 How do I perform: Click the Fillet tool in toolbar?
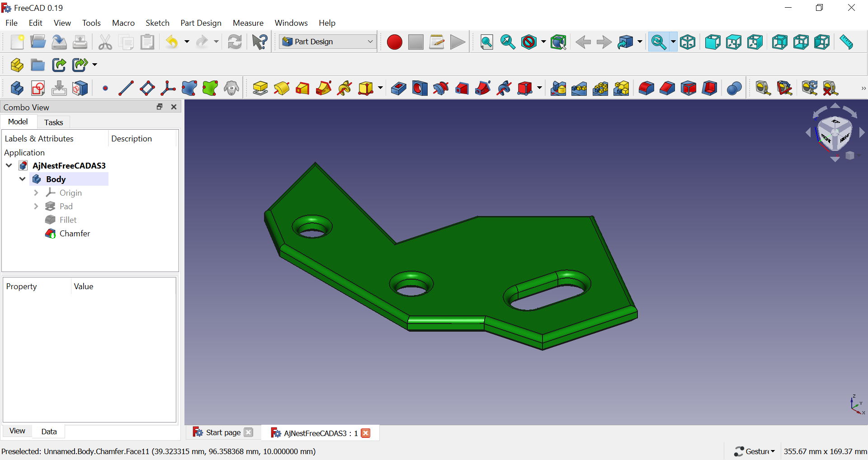646,89
